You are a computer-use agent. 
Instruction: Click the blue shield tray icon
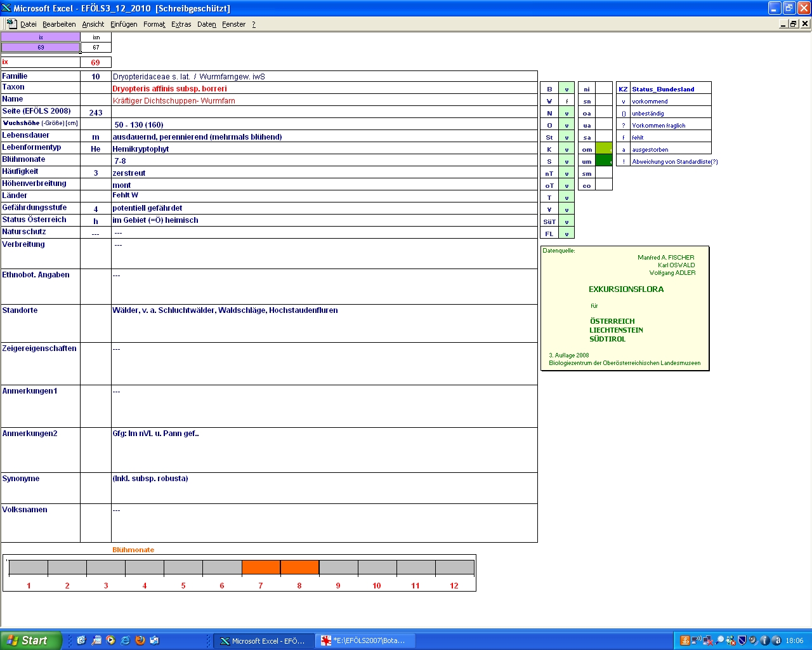(x=742, y=640)
